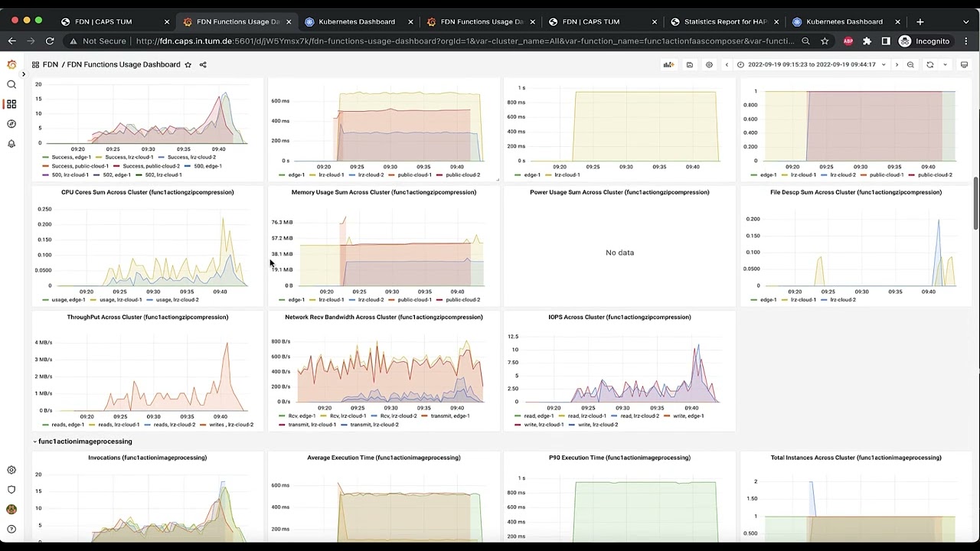Screen dimensions: 980x551
Task: Mark the dashboard as favorite with the star
Action: 188,65
